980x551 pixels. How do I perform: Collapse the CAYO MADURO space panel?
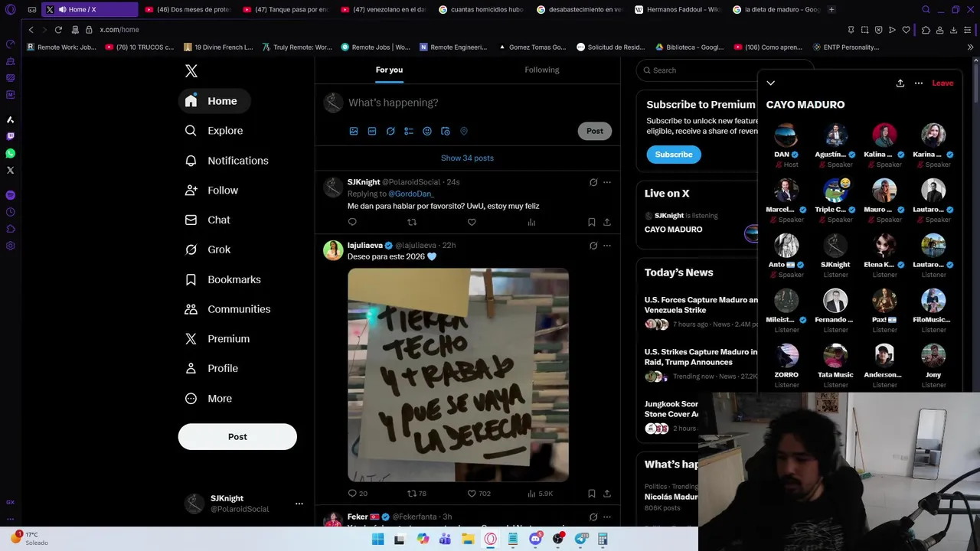(x=771, y=83)
